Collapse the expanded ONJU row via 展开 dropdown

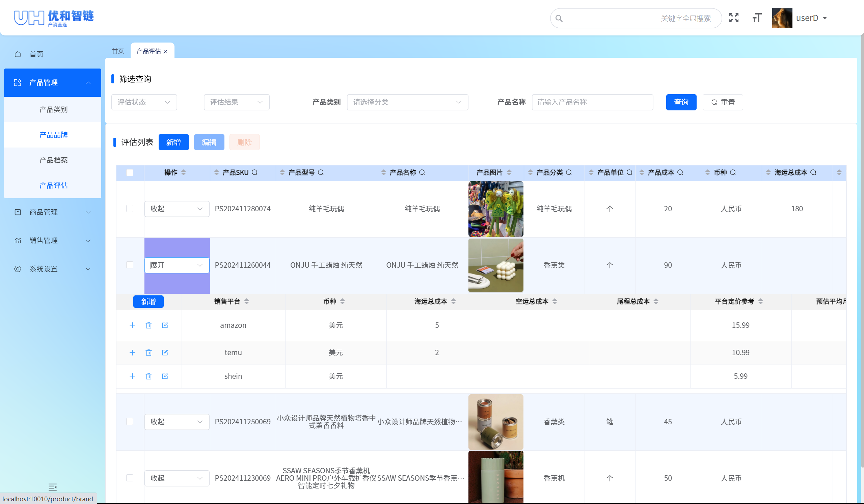pyautogui.click(x=177, y=265)
